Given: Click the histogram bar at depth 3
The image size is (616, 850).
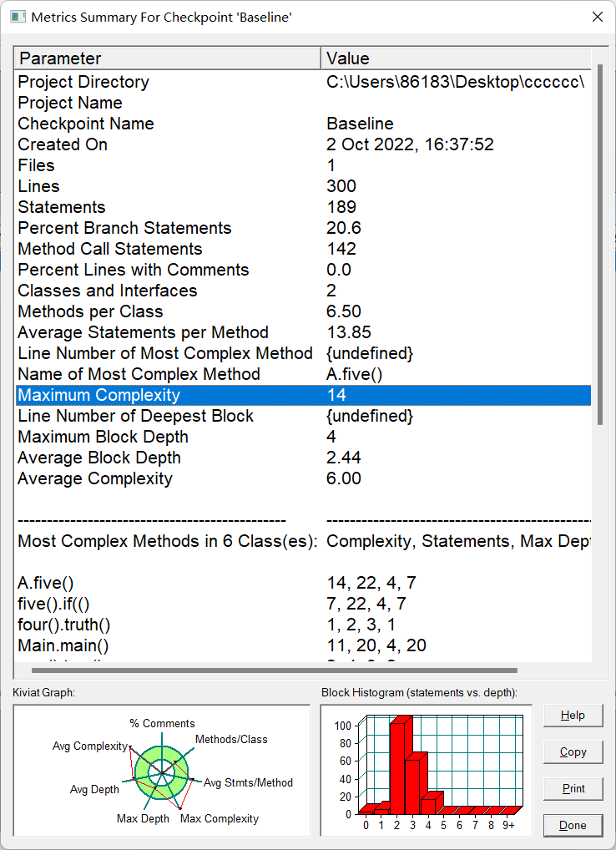Looking at the screenshot, I should 416,782.
